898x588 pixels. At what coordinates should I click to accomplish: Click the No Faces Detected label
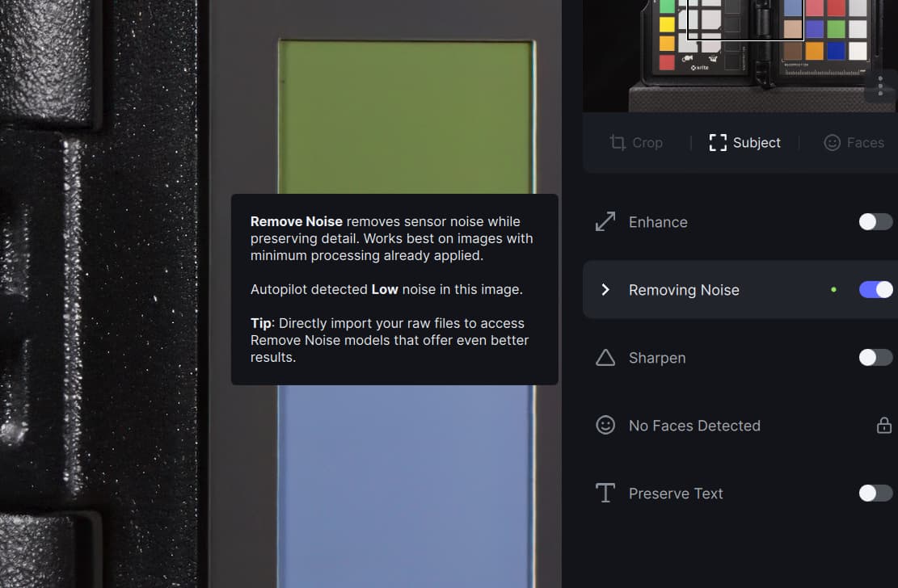(694, 426)
